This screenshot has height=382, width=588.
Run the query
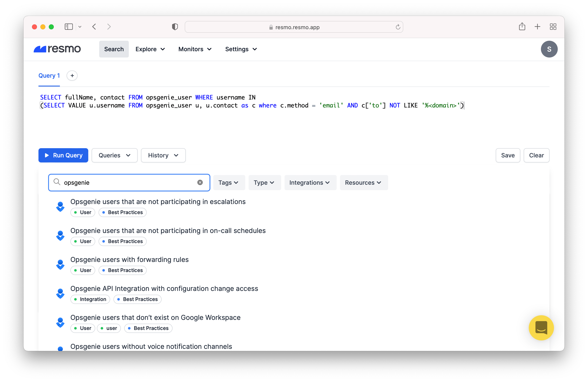pos(63,155)
